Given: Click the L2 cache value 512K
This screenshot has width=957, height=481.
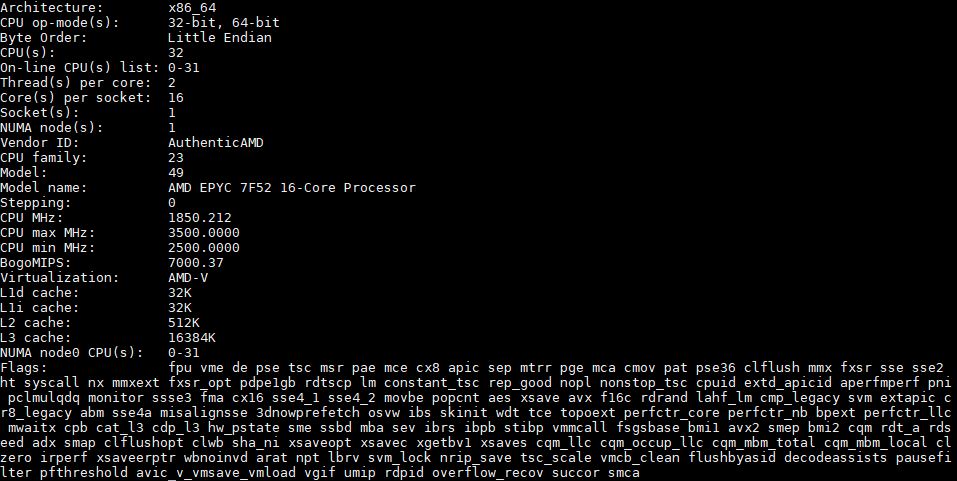Looking at the screenshot, I should pos(184,322).
